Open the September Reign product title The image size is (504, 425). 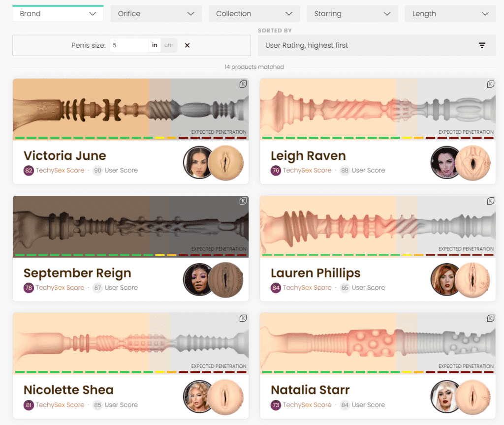[x=77, y=273]
